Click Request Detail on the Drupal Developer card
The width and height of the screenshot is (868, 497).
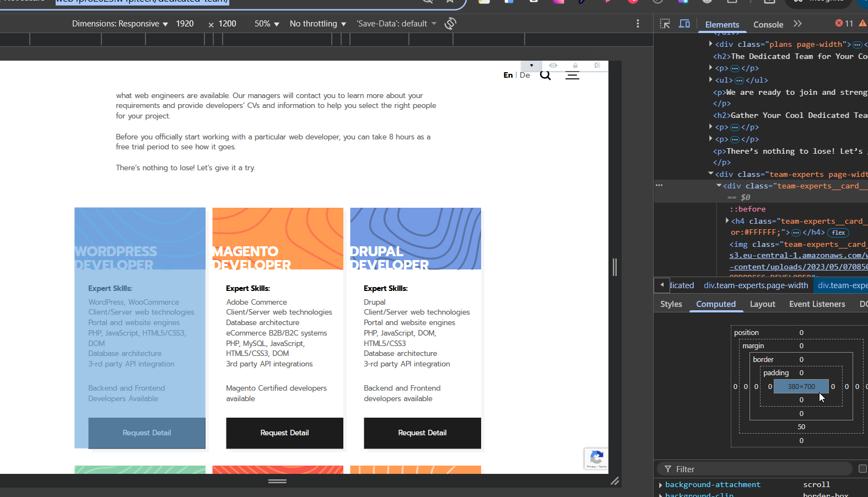point(422,433)
